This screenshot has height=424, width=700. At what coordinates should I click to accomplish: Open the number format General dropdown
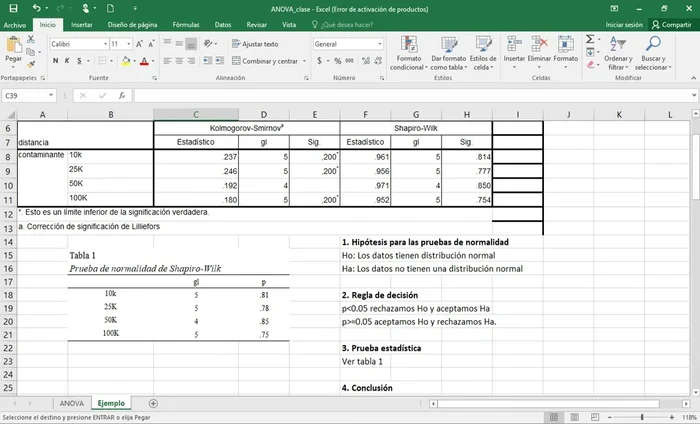click(x=380, y=44)
